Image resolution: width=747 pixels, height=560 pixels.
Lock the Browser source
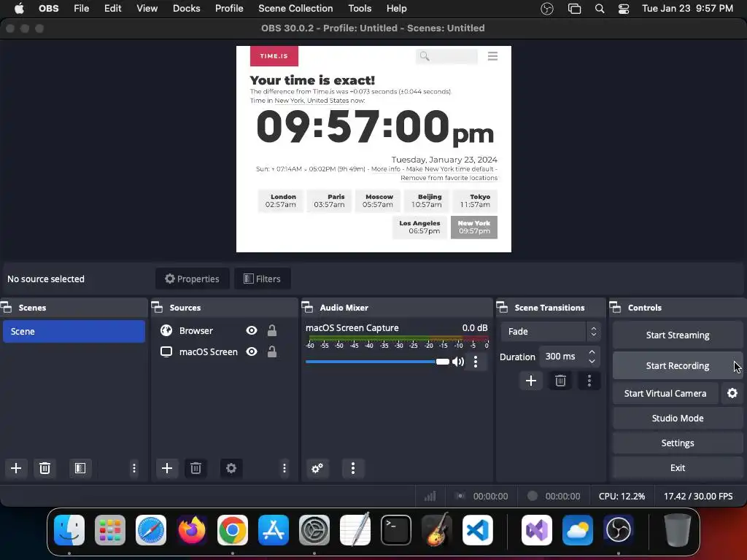[x=272, y=330]
